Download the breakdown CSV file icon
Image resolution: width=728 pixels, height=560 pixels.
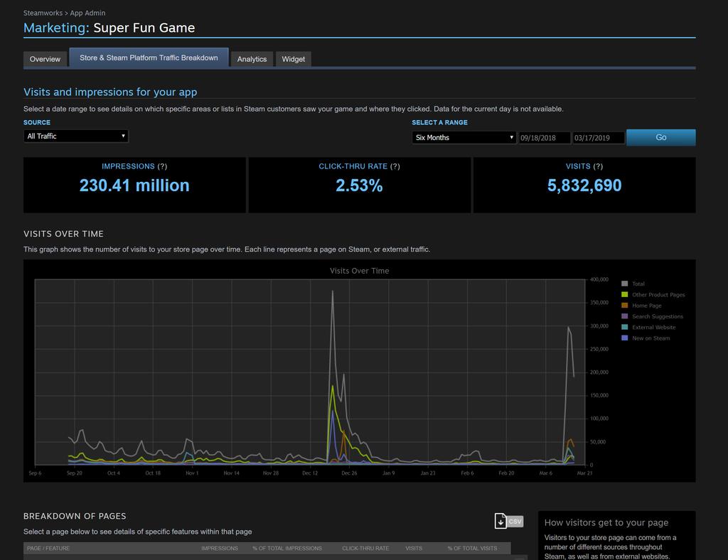[x=509, y=521]
